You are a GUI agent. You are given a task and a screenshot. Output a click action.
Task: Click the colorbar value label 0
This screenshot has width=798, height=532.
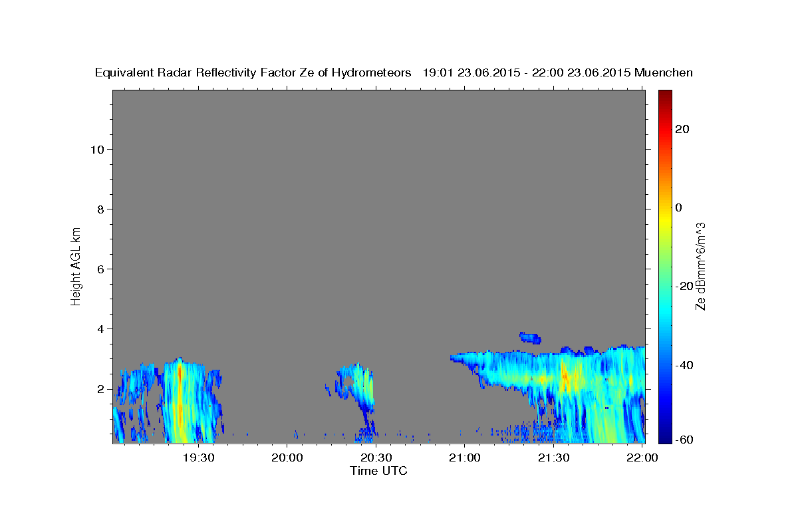(679, 207)
